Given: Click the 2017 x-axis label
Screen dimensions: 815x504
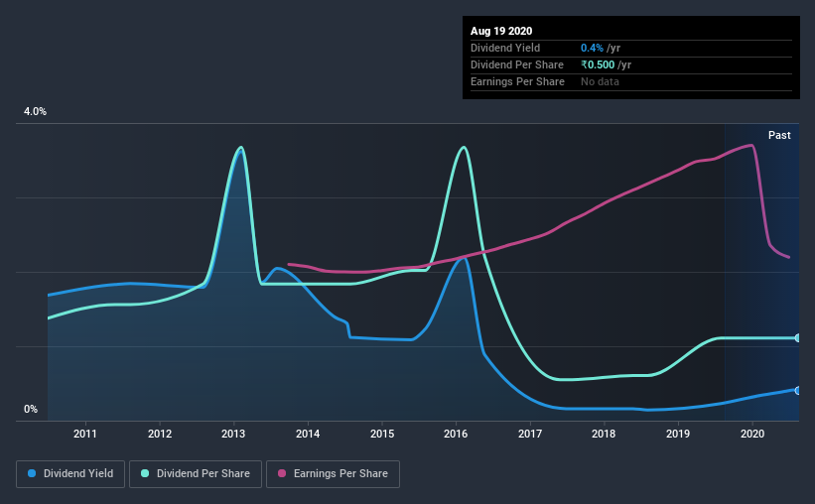Looking at the screenshot, I should pyautogui.click(x=530, y=434).
